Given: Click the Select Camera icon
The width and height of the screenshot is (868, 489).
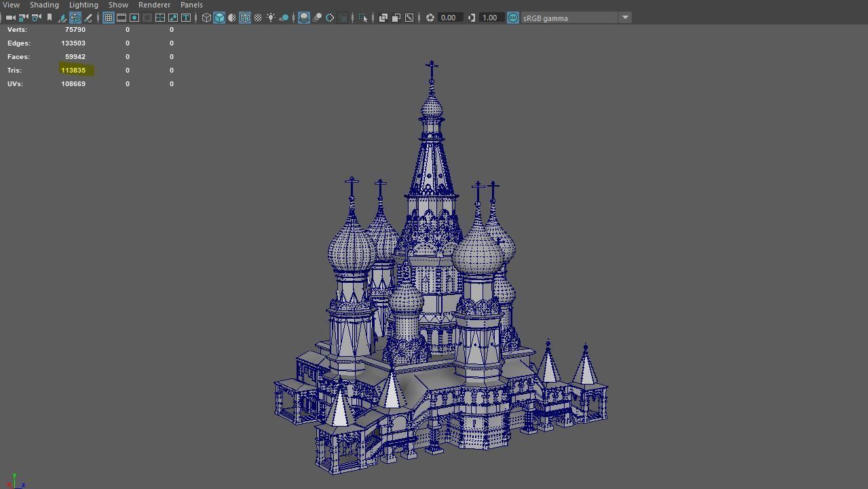Looking at the screenshot, I should click(10, 18).
